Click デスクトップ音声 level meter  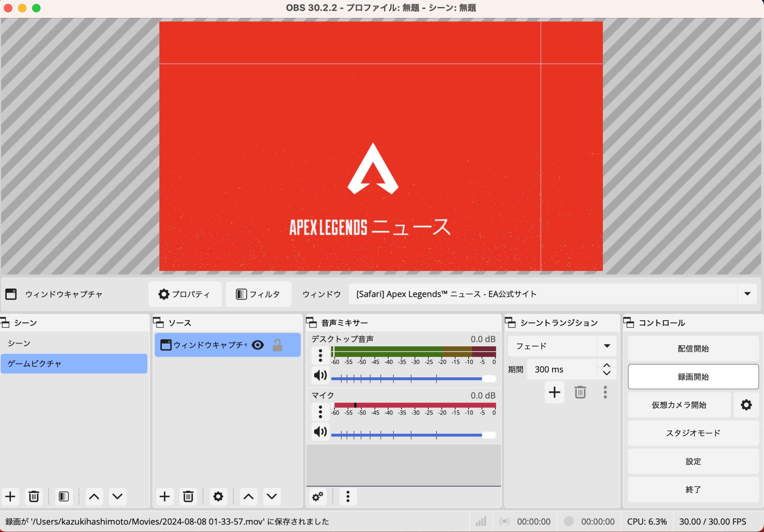click(413, 352)
